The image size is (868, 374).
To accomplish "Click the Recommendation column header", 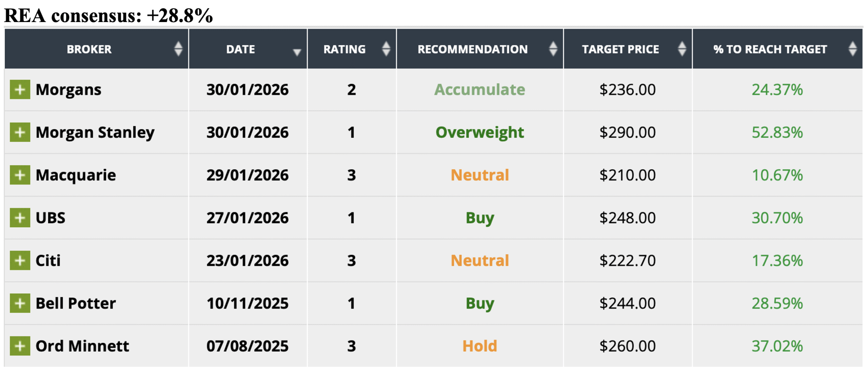I will [472, 49].
